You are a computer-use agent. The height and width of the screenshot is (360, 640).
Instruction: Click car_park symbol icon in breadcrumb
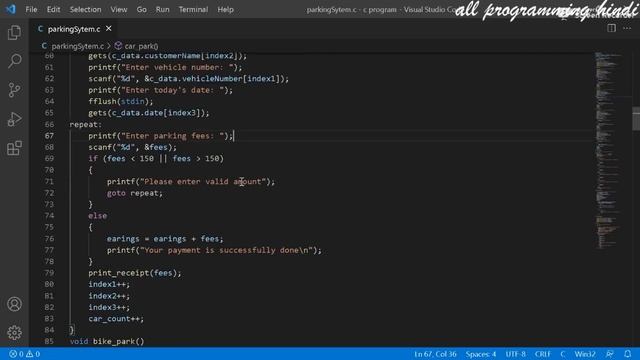point(118,46)
